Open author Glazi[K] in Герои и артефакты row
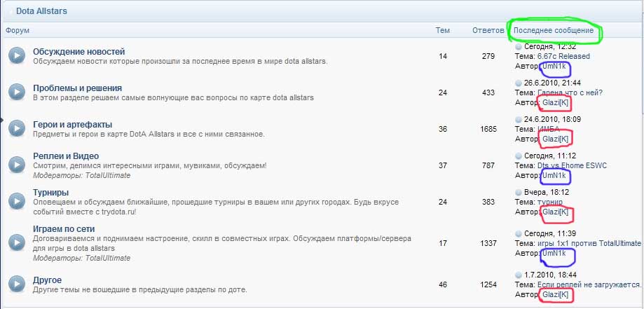This screenshot has height=309, width=644. point(555,139)
